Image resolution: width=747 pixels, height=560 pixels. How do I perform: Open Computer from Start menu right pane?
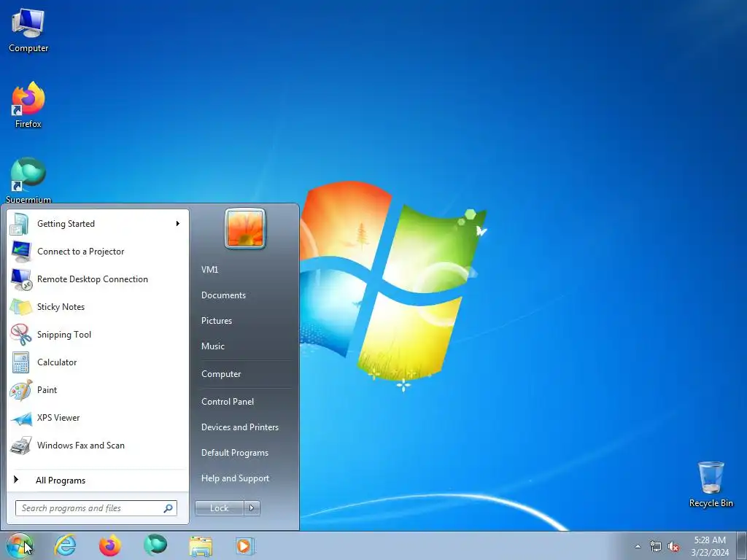[221, 374]
